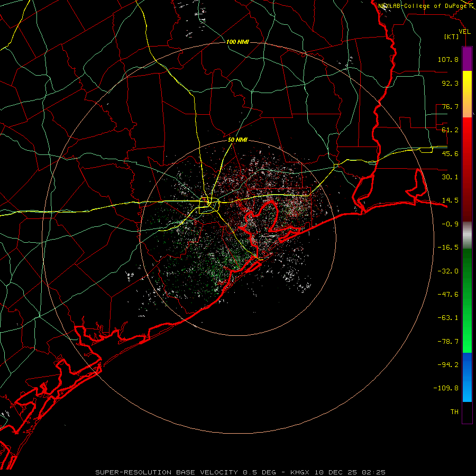
Task: Pick the gray near-zero segment of the color bar
Action: point(467,235)
